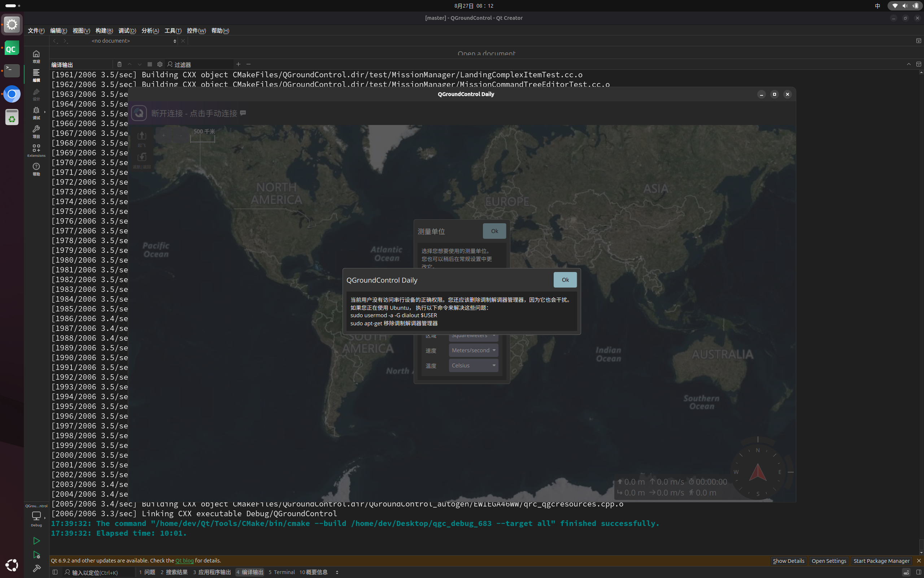Viewport: 924px width, 578px height.
Task: Open the Meters/second speed dropdown
Action: [474, 350]
